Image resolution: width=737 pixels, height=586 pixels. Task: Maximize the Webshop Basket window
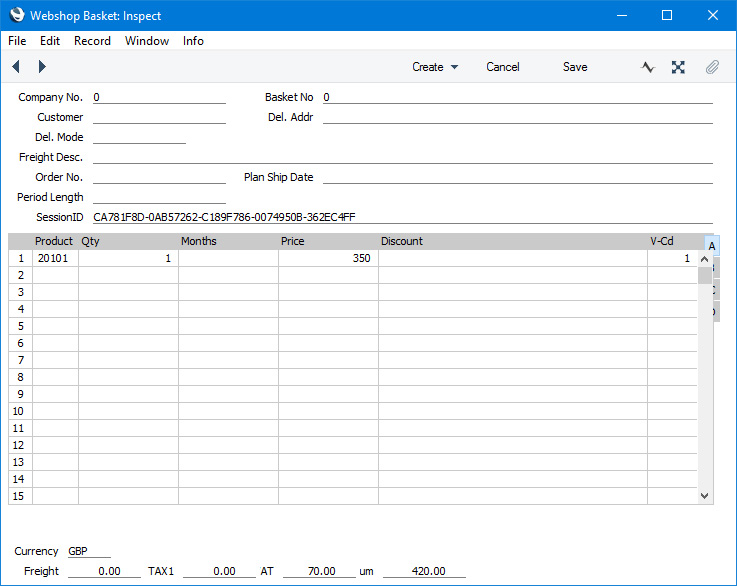click(x=667, y=15)
